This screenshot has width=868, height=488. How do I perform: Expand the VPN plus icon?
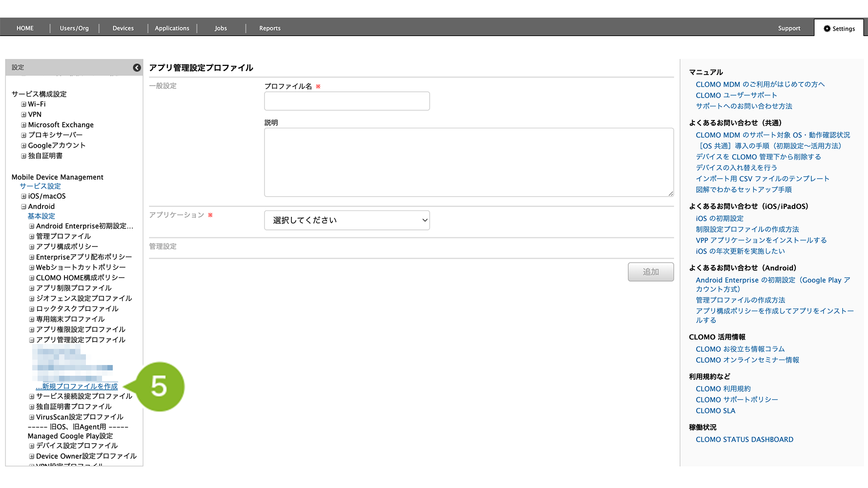[23, 115]
